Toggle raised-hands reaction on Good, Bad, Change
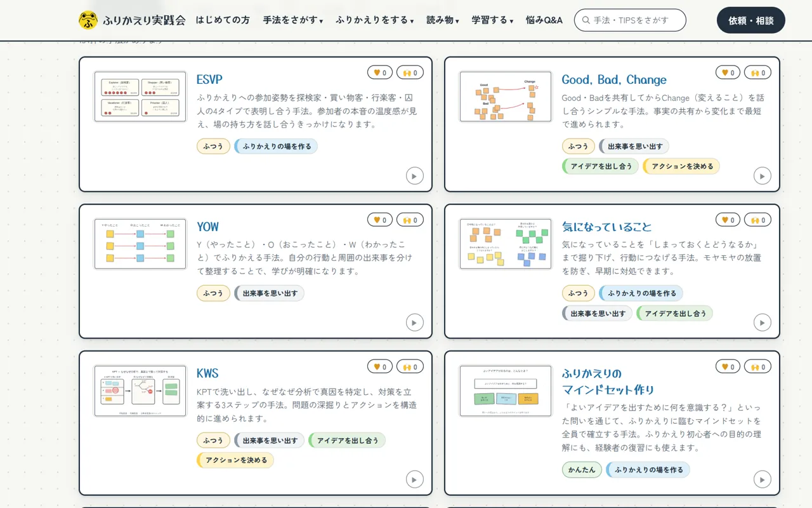This screenshot has height=508, width=812. click(x=758, y=72)
